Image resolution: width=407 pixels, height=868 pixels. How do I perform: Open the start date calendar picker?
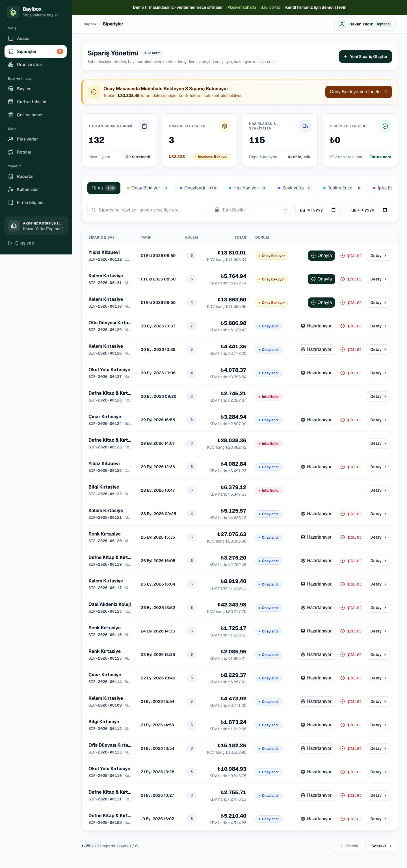(x=334, y=210)
